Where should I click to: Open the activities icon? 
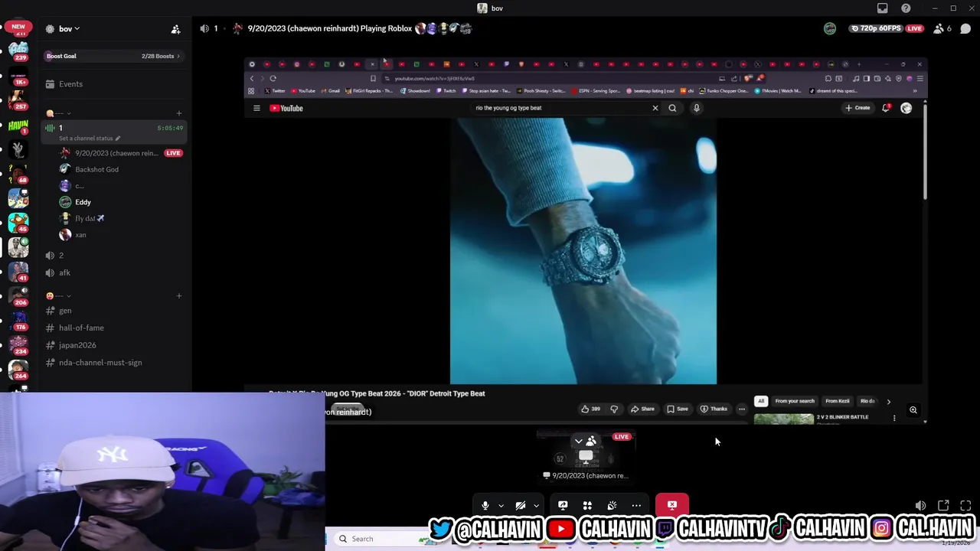click(587, 505)
